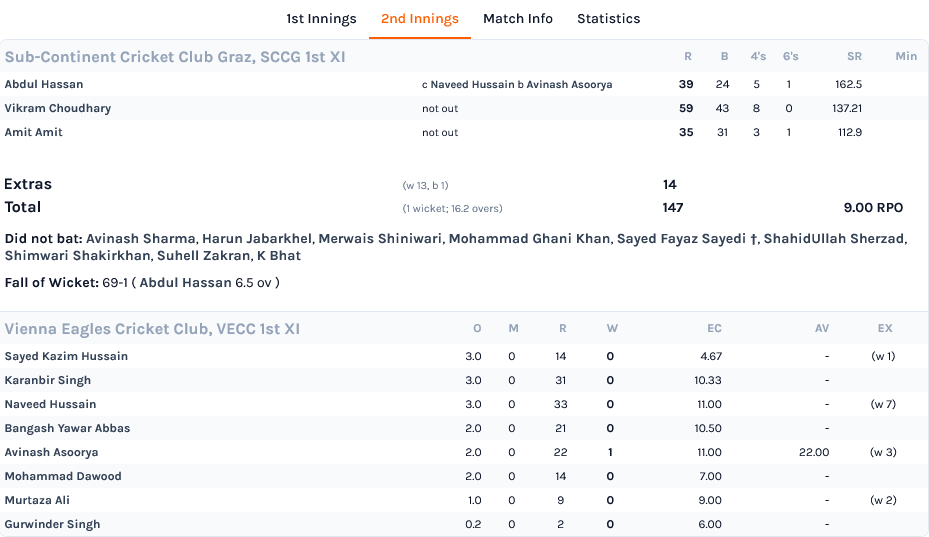Screen dimensions: 929x537
Task: Click bowler Karanbir Singh
Action: coord(48,381)
